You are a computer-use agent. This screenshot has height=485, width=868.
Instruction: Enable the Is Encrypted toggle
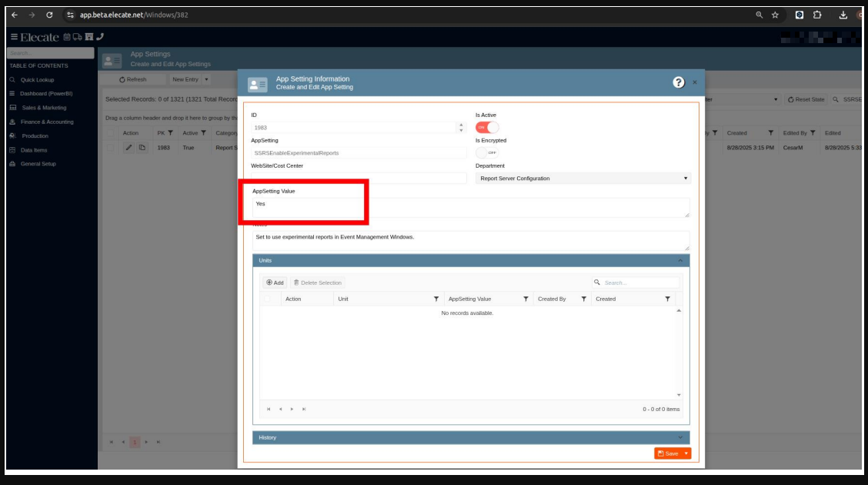click(x=487, y=152)
